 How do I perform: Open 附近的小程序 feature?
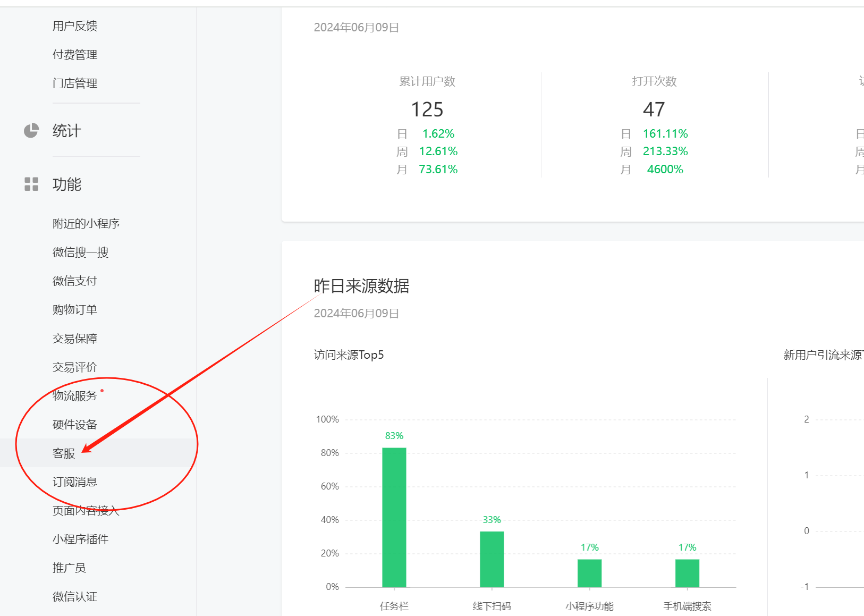tap(86, 224)
